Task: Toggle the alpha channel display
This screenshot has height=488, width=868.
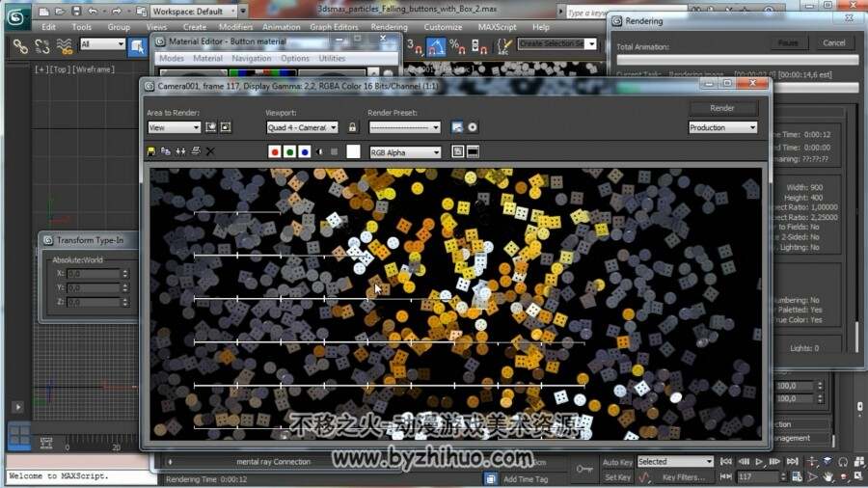Action: 319,151
